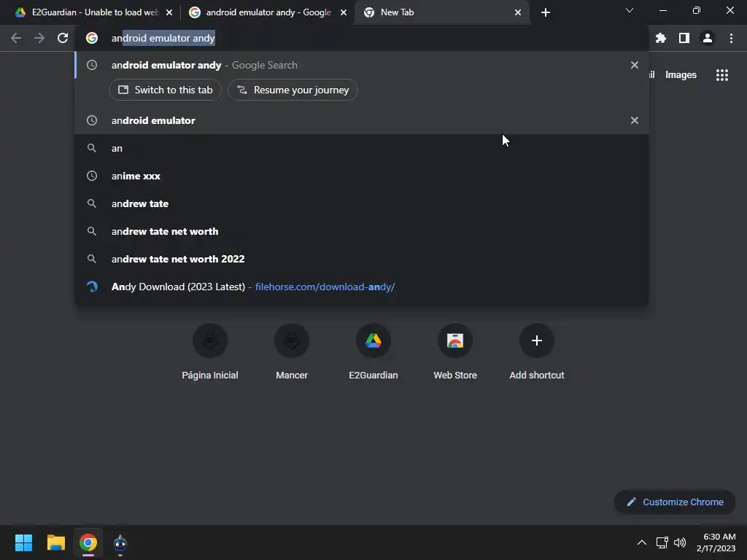Reload the page with the refresh icon
The width and height of the screenshot is (747, 560).
click(63, 38)
